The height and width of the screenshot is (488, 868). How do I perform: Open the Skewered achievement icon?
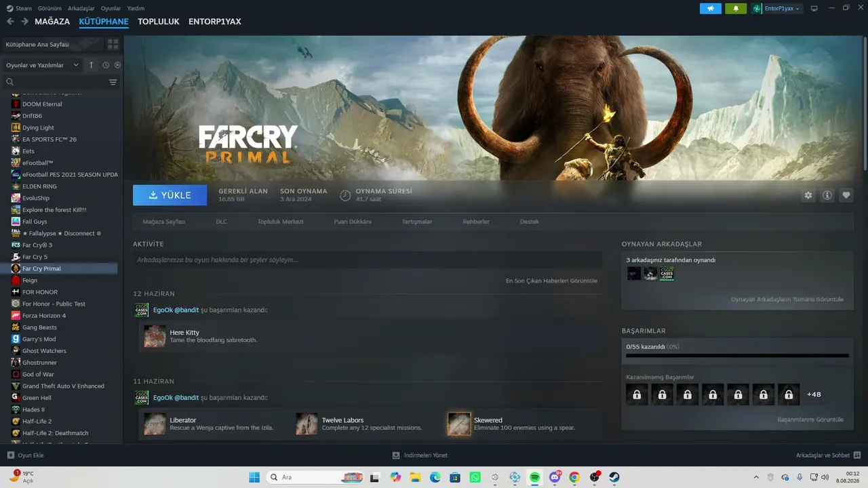pyautogui.click(x=459, y=424)
